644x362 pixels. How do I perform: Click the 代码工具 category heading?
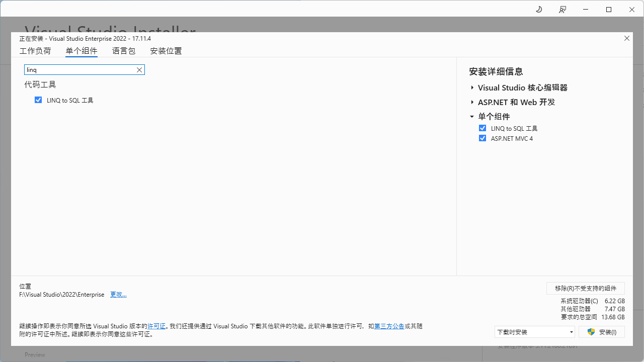click(40, 84)
